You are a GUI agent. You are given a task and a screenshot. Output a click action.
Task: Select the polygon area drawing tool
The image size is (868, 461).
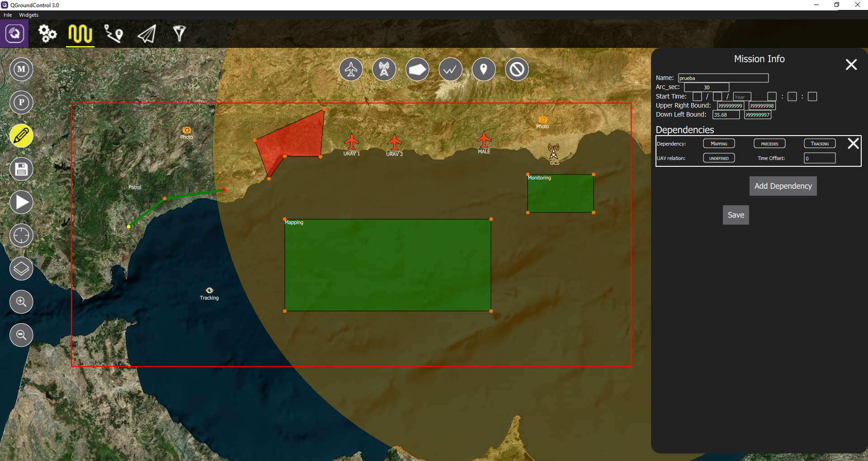417,70
